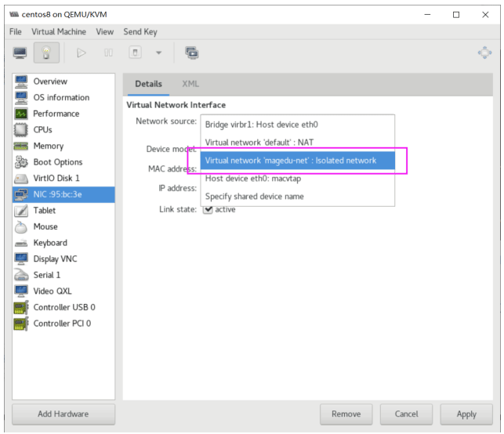The height and width of the screenshot is (434, 504).
Task: Click the shut down toolbar icon
Action: (x=135, y=52)
